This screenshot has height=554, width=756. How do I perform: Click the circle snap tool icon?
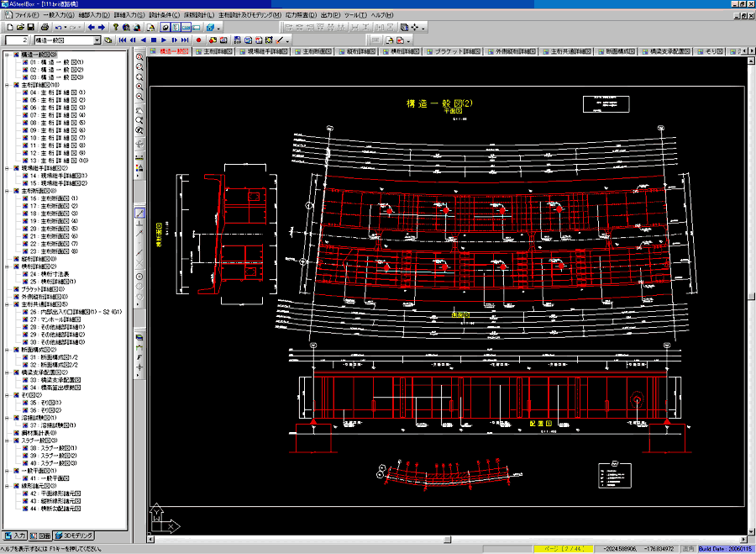(139, 277)
